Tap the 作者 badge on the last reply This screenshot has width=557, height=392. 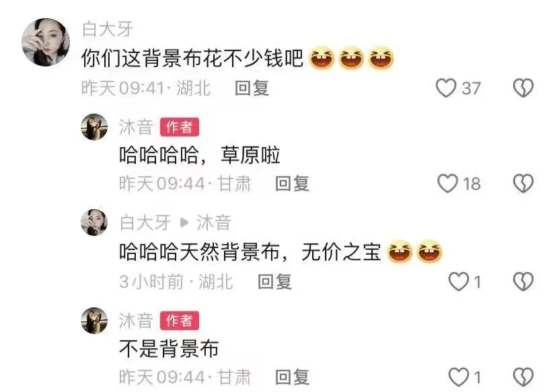pos(180,321)
